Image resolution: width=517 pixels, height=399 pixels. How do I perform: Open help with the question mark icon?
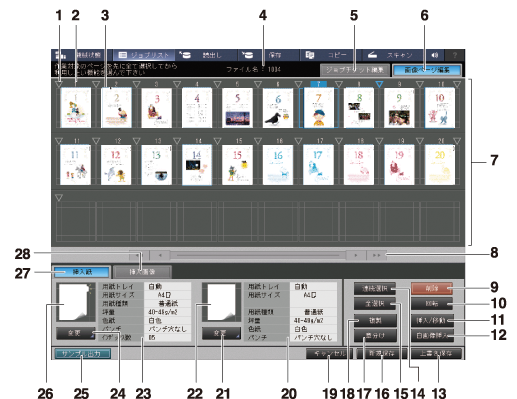coord(455,55)
